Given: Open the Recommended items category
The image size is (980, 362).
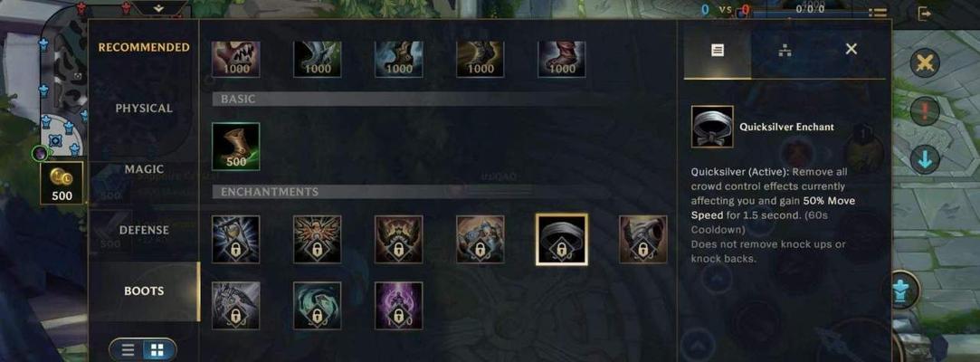Looking at the screenshot, I should [x=144, y=47].
